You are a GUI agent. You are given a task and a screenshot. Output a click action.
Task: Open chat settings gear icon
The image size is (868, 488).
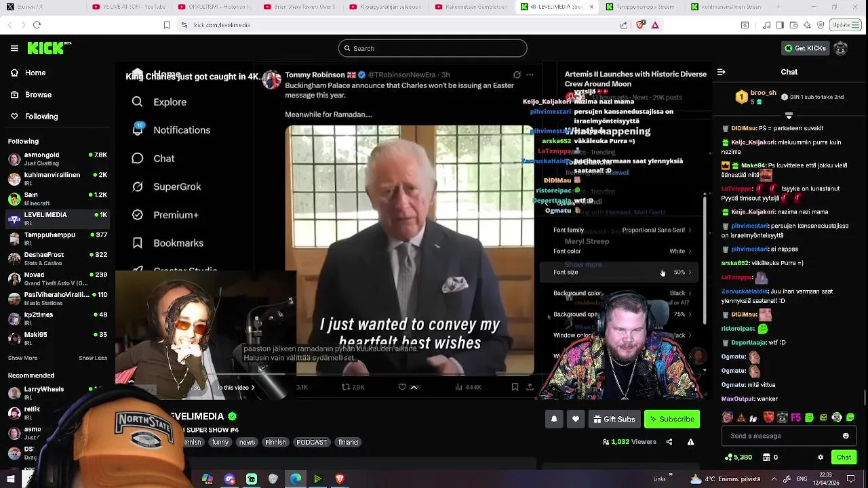821,457
